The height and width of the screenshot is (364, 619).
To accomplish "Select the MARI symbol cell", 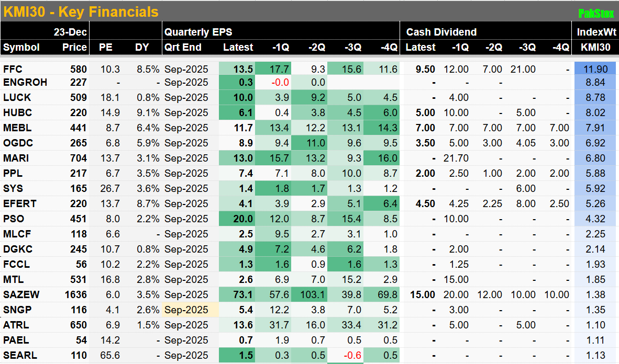I will pos(16,158).
